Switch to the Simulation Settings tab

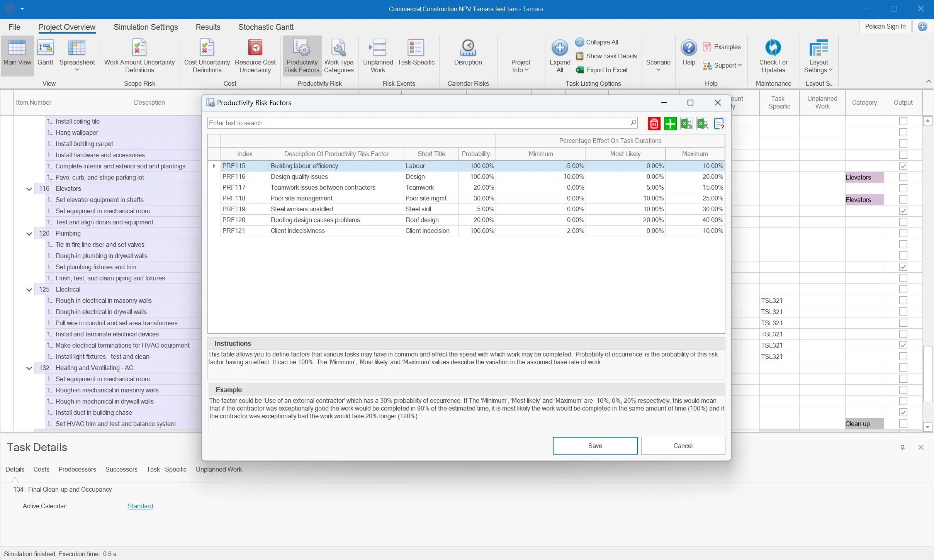146,27
